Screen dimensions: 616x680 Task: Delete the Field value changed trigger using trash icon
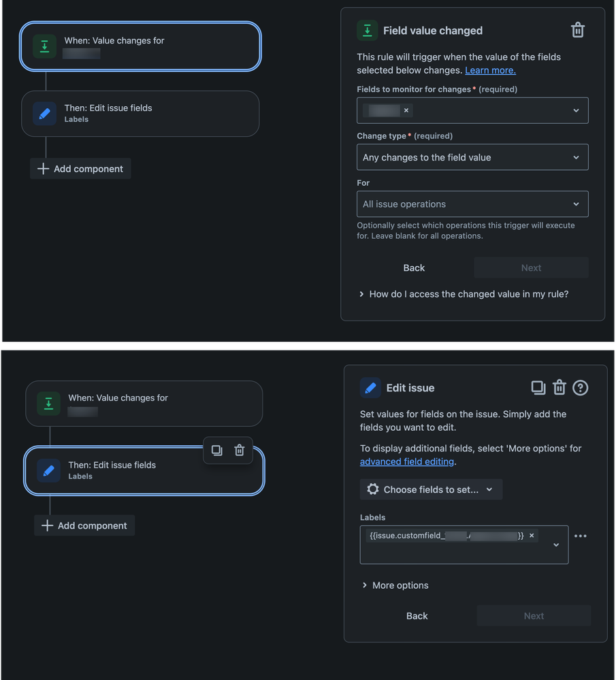click(x=578, y=30)
